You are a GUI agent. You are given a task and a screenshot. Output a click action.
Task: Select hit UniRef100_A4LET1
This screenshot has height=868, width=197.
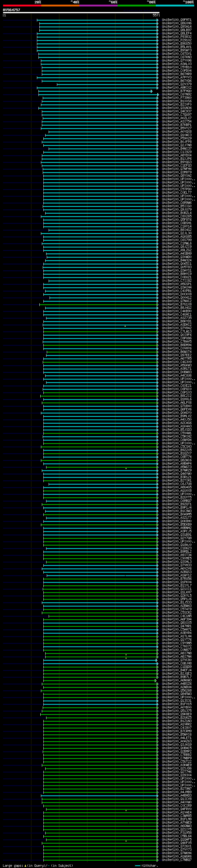(176, 738)
